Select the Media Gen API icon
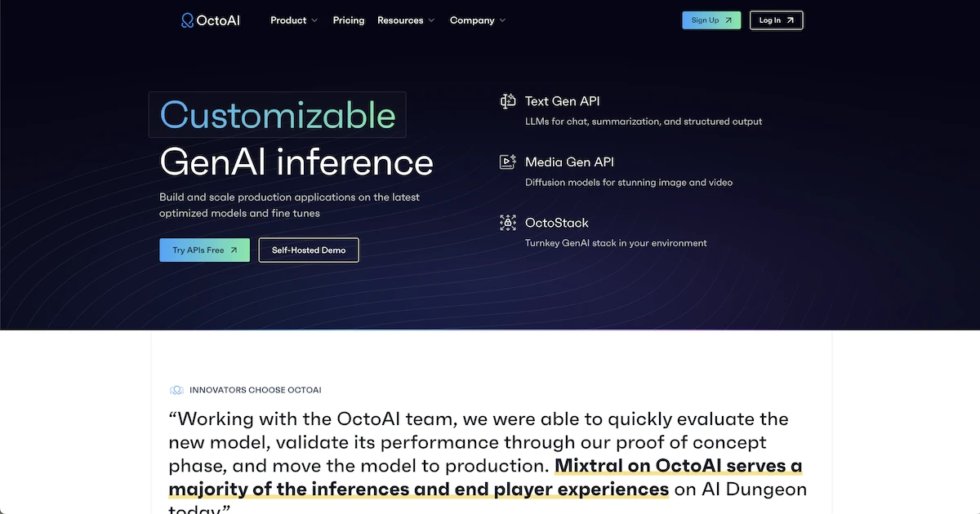Viewport: 980px width, 514px height. coord(508,162)
